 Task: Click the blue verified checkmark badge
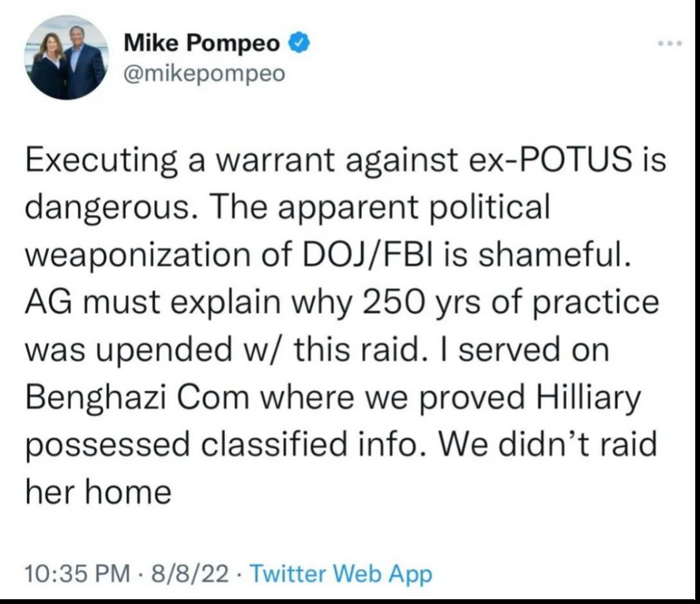click(x=299, y=43)
